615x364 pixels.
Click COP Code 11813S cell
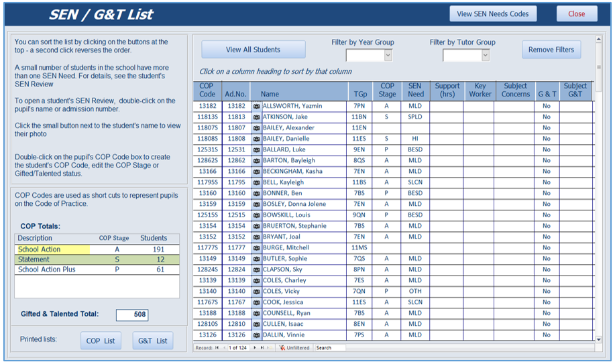207,117
